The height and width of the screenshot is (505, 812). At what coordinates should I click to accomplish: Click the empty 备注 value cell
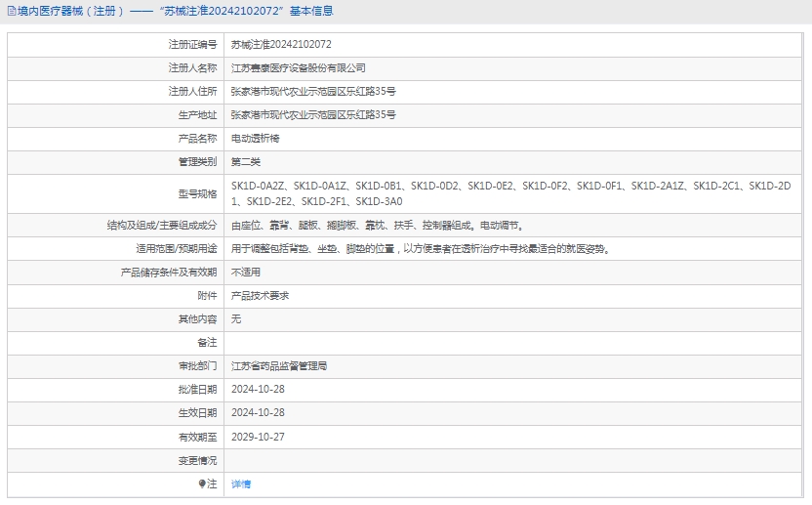pyautogui.click(x=512, y=343)
